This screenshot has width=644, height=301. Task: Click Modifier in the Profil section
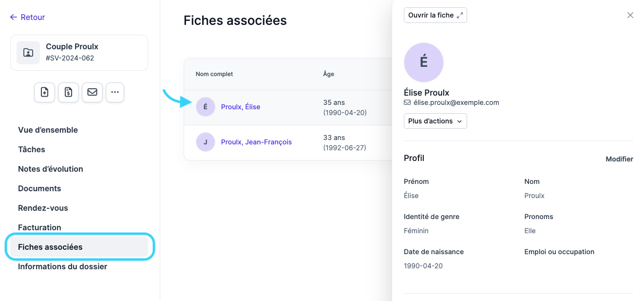pos(619,159)
